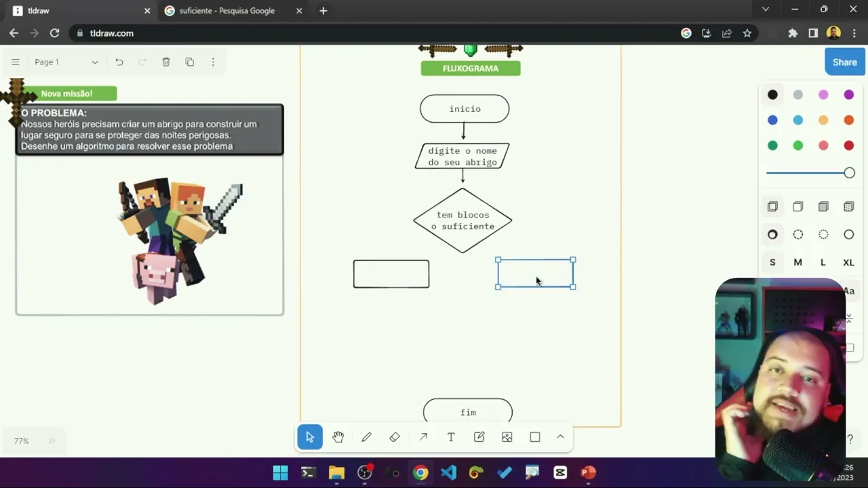Set size to XL
868x488 pixels.
849,262
